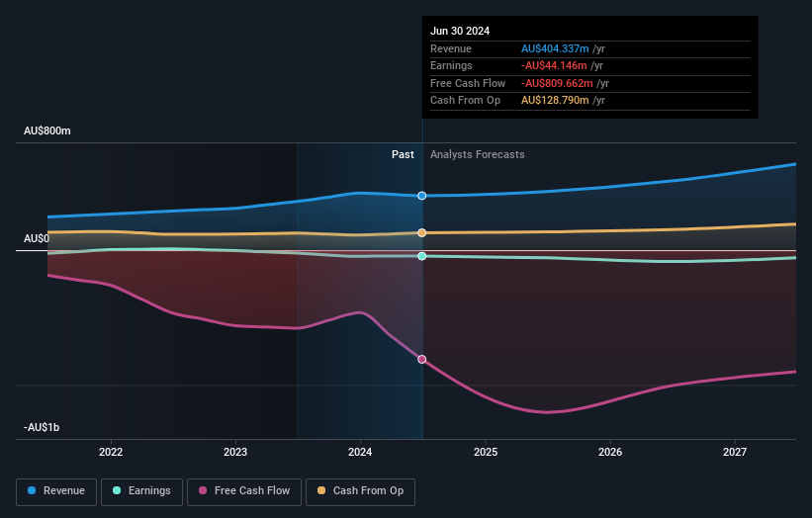Click the Earnings row label in tooltip
The width and height of the screenshot is (812, 518).
point(451,65)
